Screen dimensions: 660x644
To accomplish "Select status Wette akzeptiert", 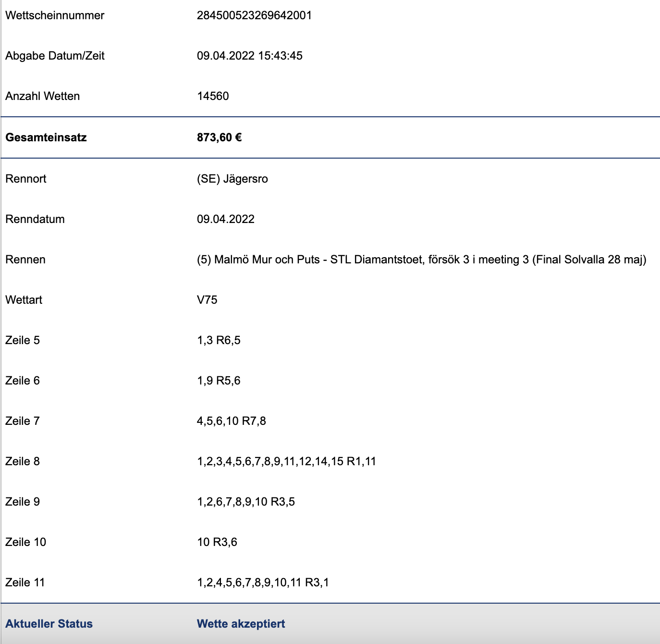I will point(241,624).
